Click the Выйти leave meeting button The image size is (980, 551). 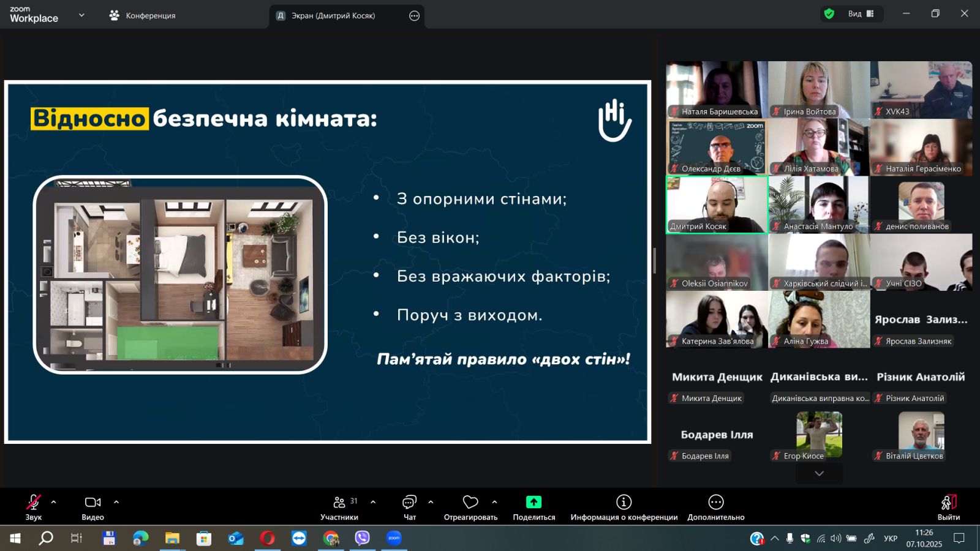tap(948, 507)
